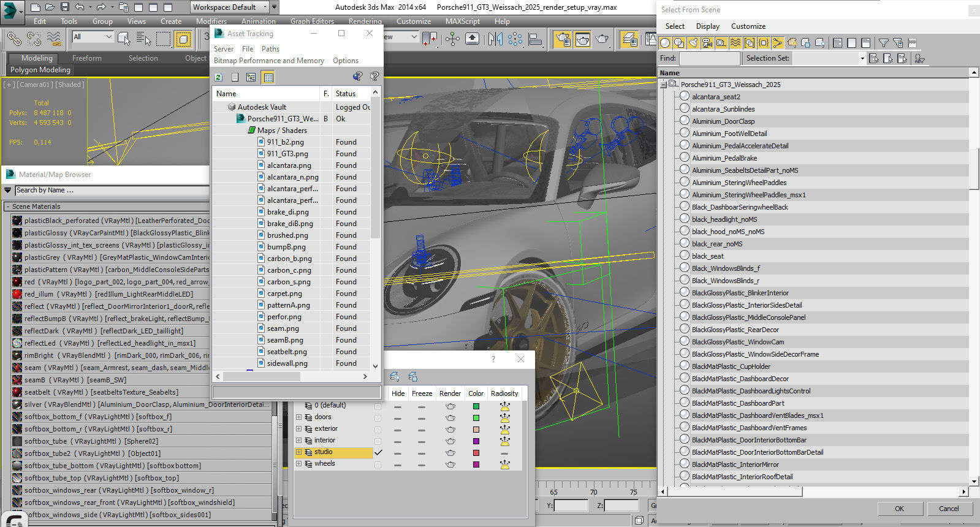This screenshot has width=980, height=527.
Task: Open the Paths menu in Asset Tracking
Action: coord(270,49)
